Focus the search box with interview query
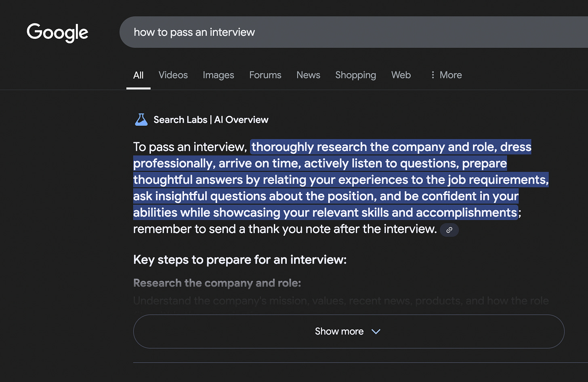 click(354, 32)
